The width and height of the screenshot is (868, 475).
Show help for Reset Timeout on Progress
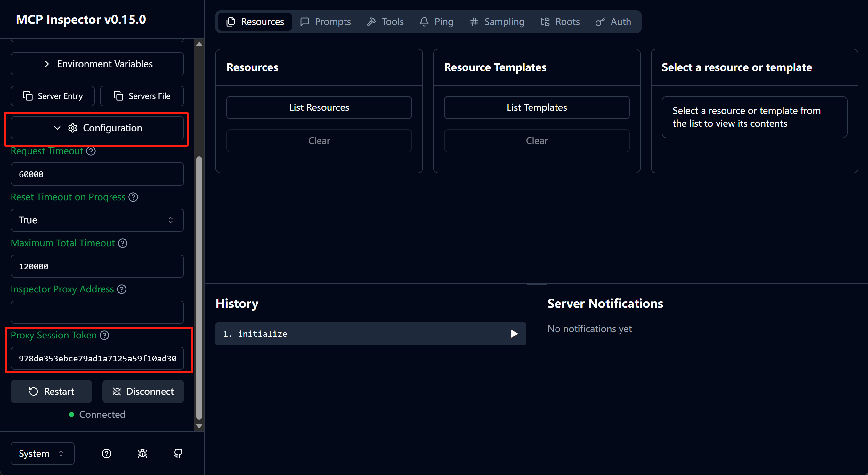pos(133,197)
